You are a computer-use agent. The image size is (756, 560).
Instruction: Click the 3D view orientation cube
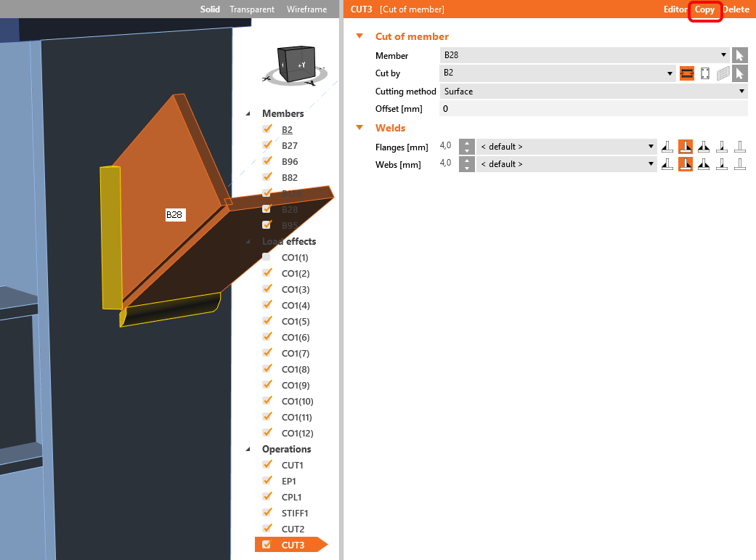coord(296,65)
